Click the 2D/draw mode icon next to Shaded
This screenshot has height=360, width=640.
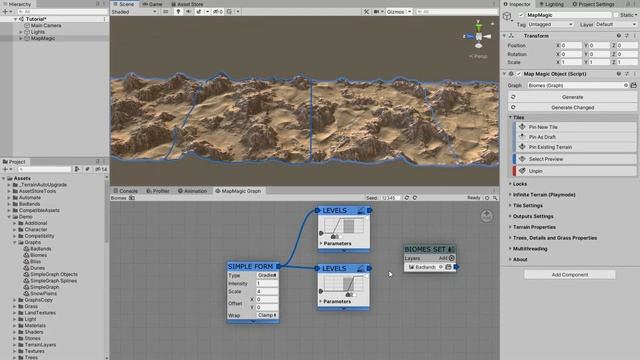pyautogui.click(x=166, y=12)
